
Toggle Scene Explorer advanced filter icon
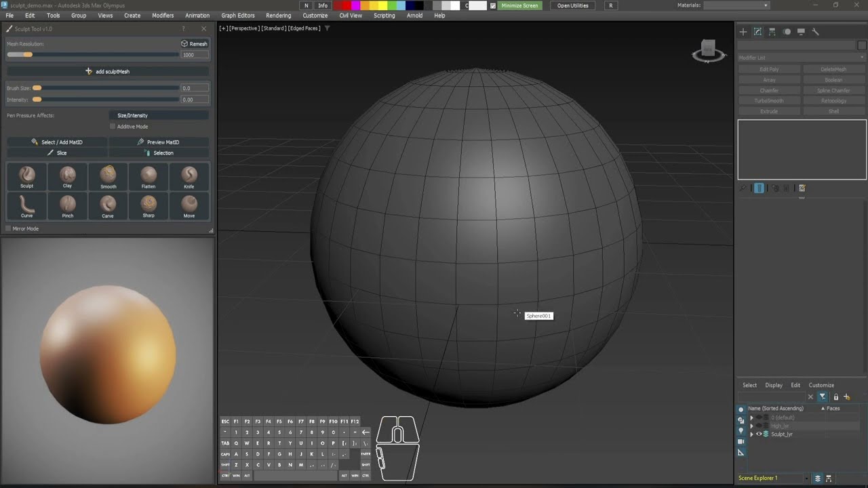click(x=823, y=396)
